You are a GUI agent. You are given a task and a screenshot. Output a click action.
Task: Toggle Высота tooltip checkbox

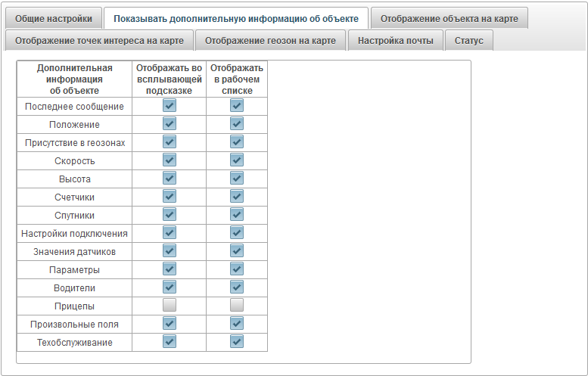tap(170, 179)
